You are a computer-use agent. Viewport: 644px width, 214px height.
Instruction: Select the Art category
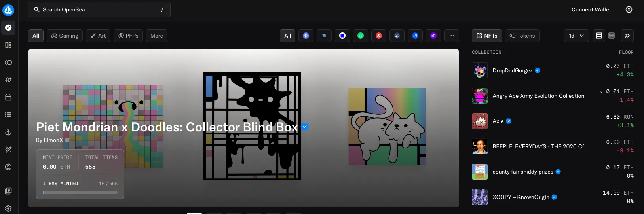click(98, 36)
